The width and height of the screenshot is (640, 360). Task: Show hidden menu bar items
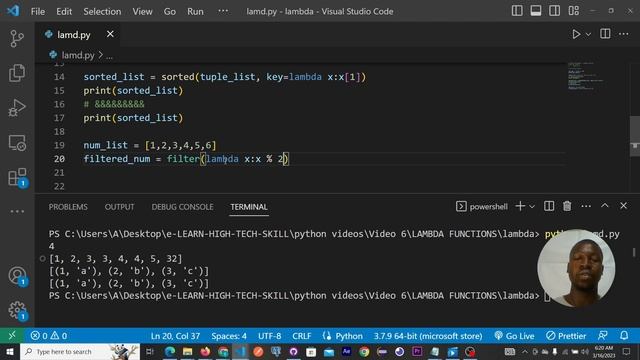[223, 11]
